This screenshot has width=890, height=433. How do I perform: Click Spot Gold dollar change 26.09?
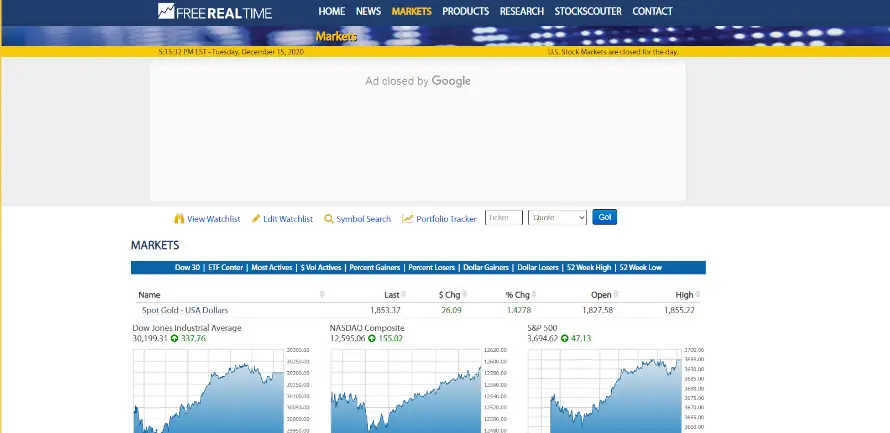click(451, 310)
